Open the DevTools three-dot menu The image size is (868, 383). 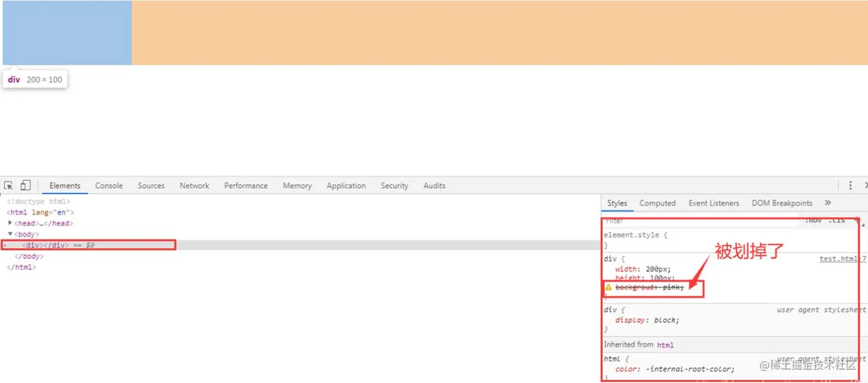(851, 185)
